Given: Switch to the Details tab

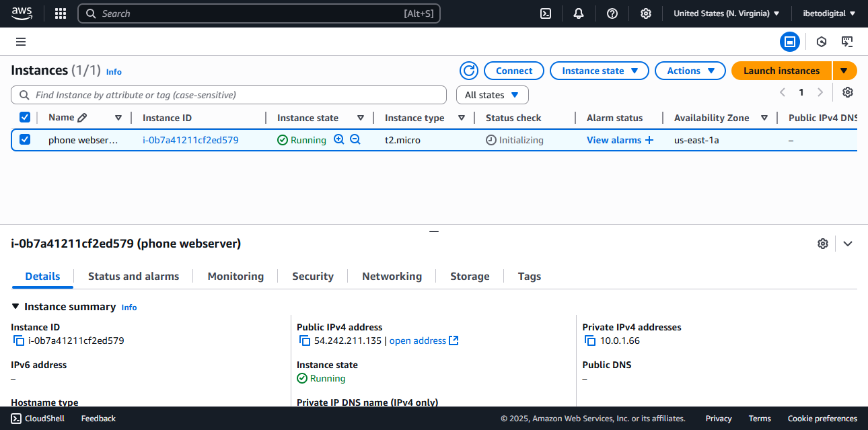Looking at the screenshot, I should pos(42,276).
